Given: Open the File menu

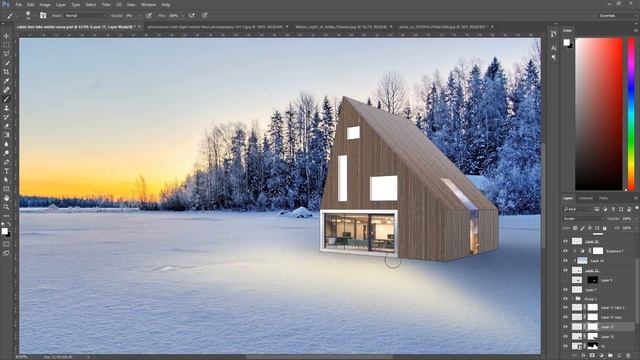Looking at the screenshot, I should click(18, 4).
